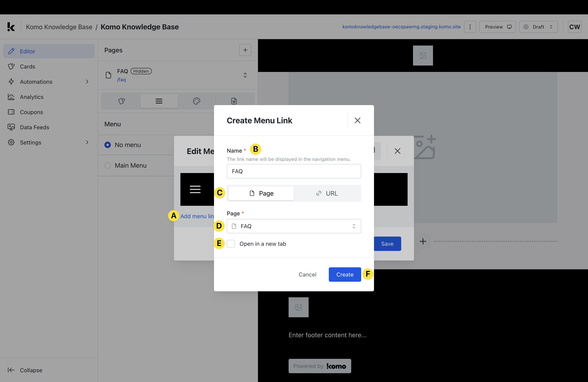Viewport: 588px width, 382px height.
Task: Open the FAQ page dropdown in the dialog
Action: [x=294, y=226]
